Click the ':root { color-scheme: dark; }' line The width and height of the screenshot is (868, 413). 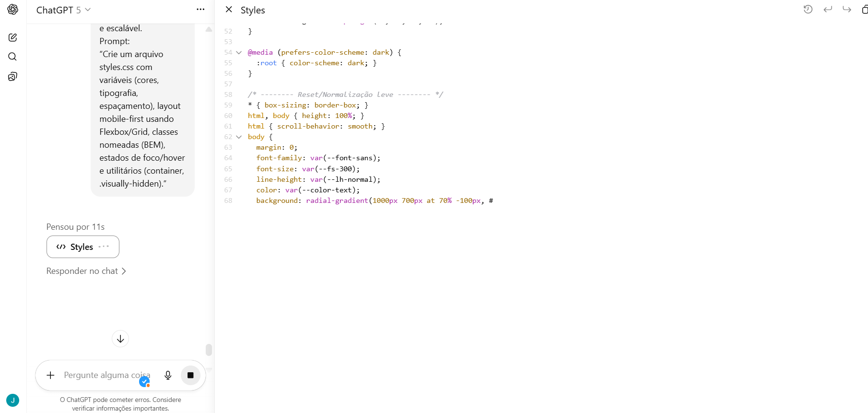point(317,63)
